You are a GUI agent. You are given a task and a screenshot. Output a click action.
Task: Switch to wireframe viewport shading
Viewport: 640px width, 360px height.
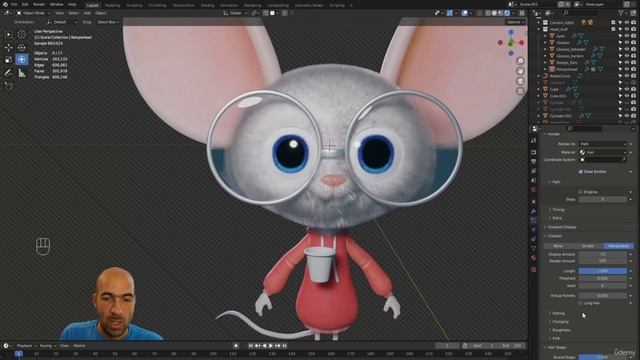pos(488,13)
